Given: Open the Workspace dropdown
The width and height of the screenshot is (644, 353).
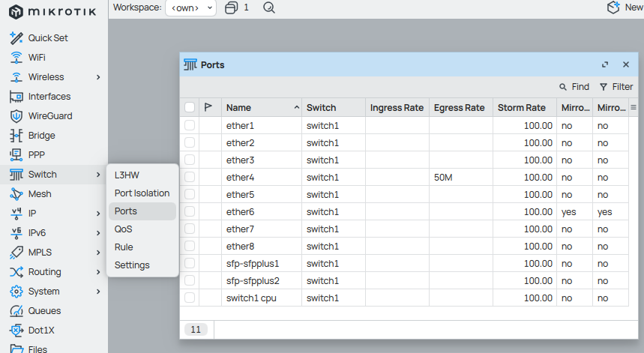Looking at the screenshot, I should 190,7.
